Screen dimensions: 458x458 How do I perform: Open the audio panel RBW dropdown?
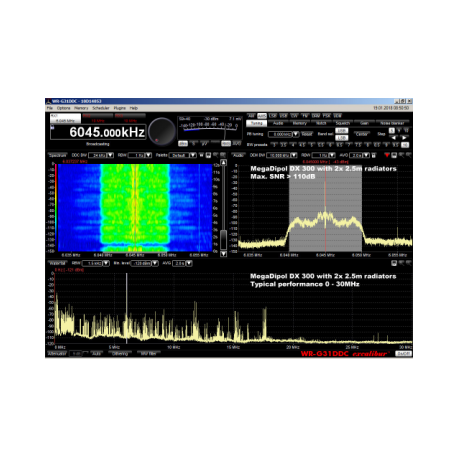[332, 155]
